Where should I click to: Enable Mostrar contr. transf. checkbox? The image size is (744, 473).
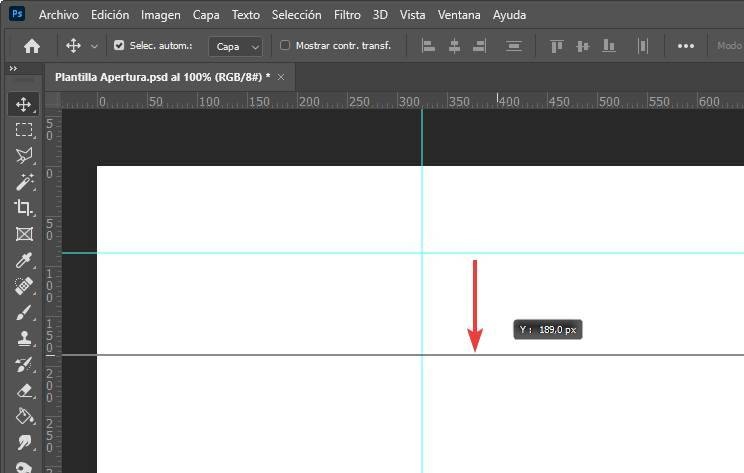coord(285,46)
